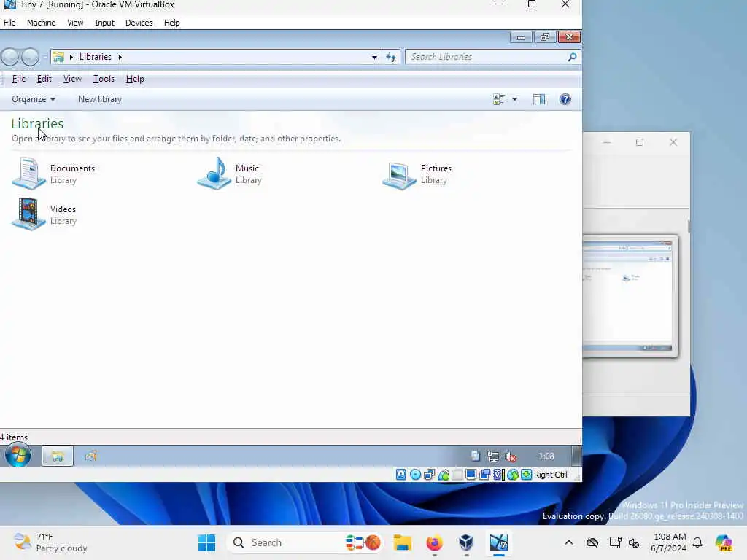
Task: Open VirtualBox Input menu
Action: (104, 23)
